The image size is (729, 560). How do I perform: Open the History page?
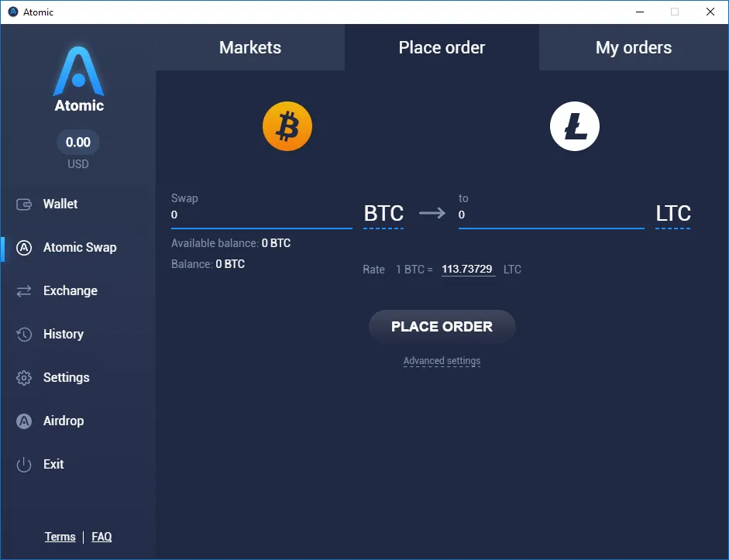pos(64,334)
